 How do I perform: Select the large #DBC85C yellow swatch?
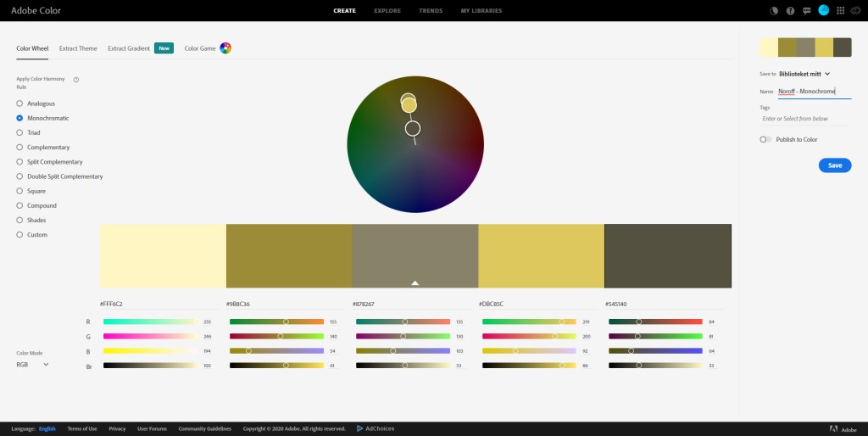(x=541, y=255)
